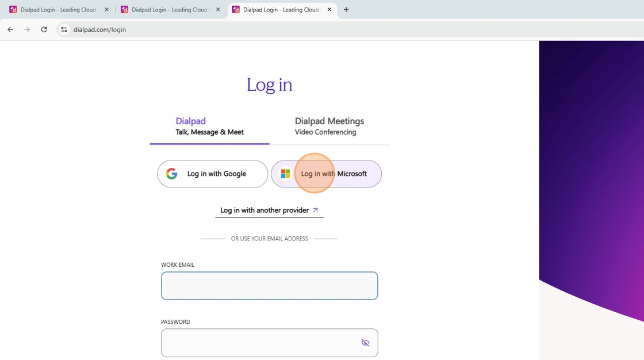Click Log in with Google button
The image size is (644, 360).
coord(212,174)
